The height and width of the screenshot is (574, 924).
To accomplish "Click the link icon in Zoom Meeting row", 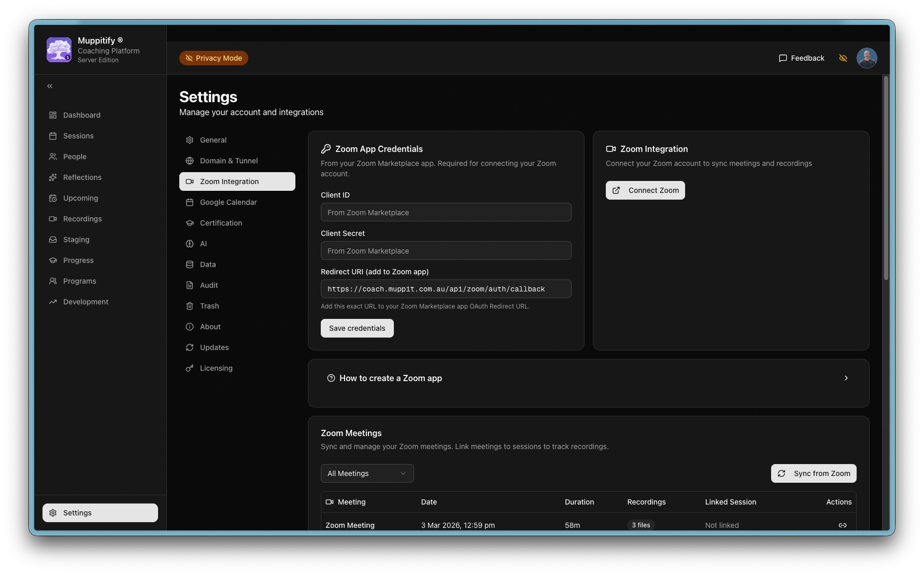I will [x=842, y=525].
